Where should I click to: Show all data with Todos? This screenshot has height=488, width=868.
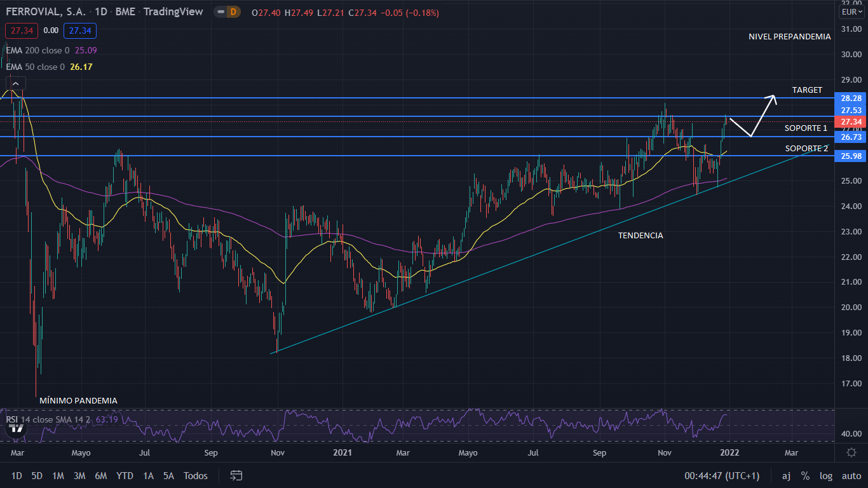click(196, 476)
